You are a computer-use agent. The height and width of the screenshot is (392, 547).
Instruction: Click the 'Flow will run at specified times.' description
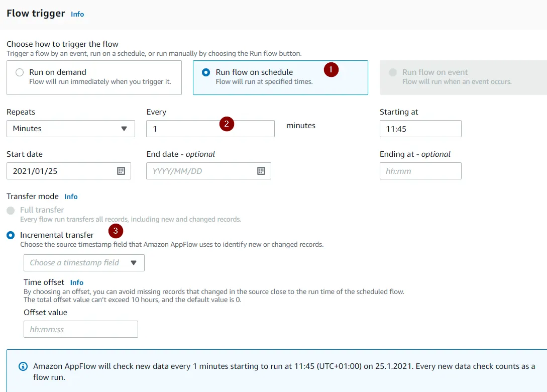264,82
